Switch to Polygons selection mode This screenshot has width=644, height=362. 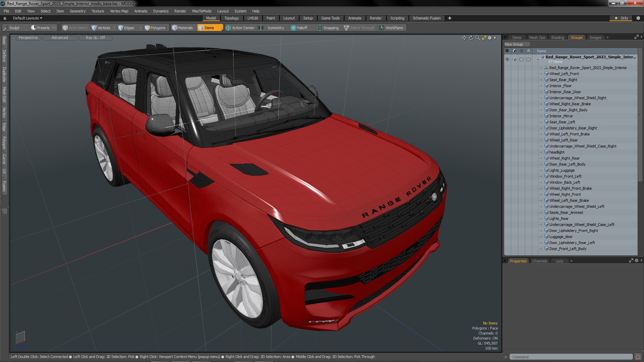coord(155,28)
